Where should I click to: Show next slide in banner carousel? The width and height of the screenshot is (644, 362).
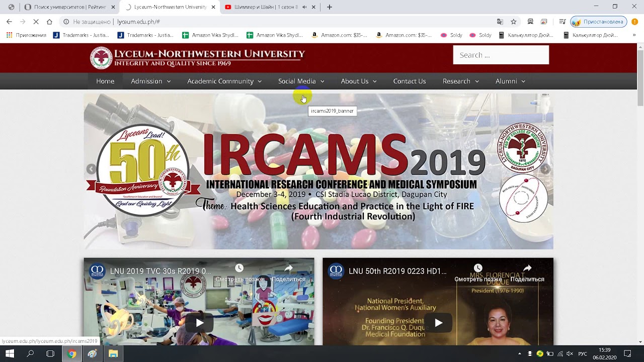tap(545, 169)
